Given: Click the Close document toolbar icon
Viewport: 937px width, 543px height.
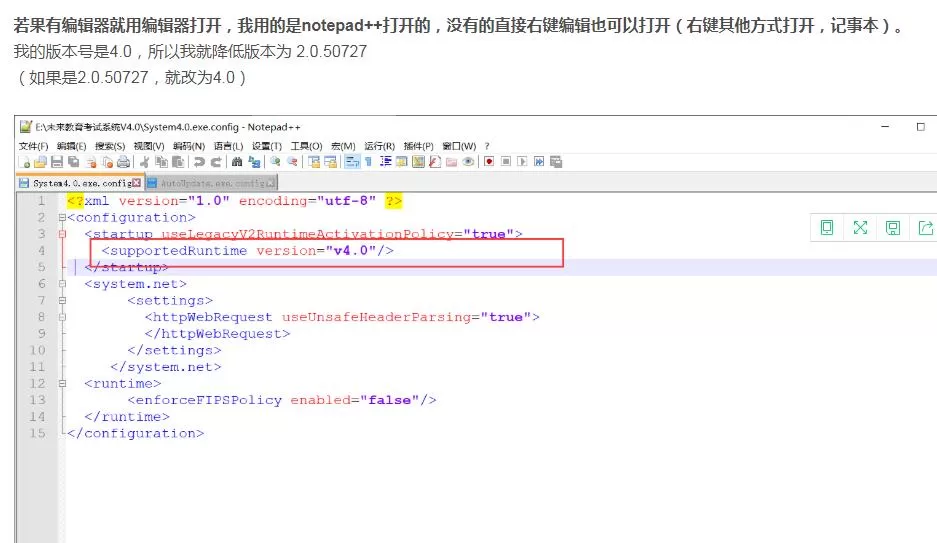Looking at the screenshot, I should 91,162.
